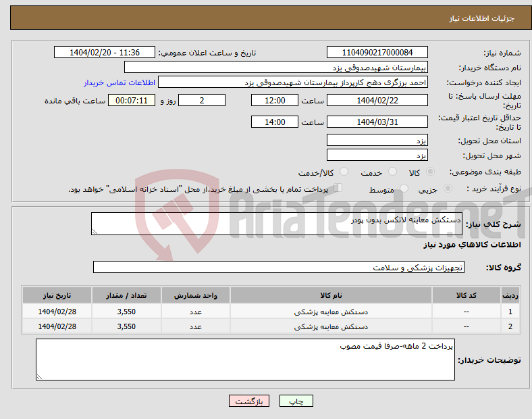The height and width of the screenshot is (419, 532).
Task: Click row 1 need date 1404/02/28
Action: [57, 312]
